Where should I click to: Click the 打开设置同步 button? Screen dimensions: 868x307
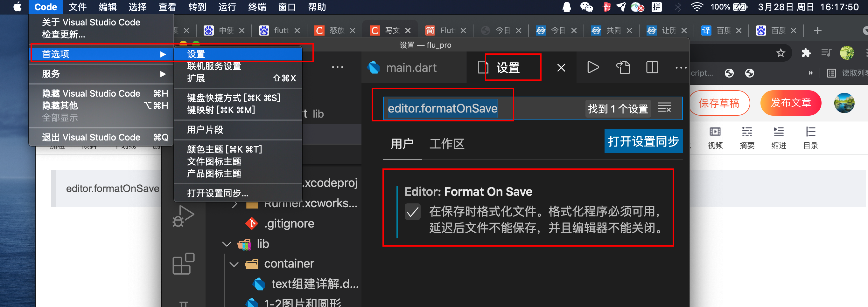[643, 141]
